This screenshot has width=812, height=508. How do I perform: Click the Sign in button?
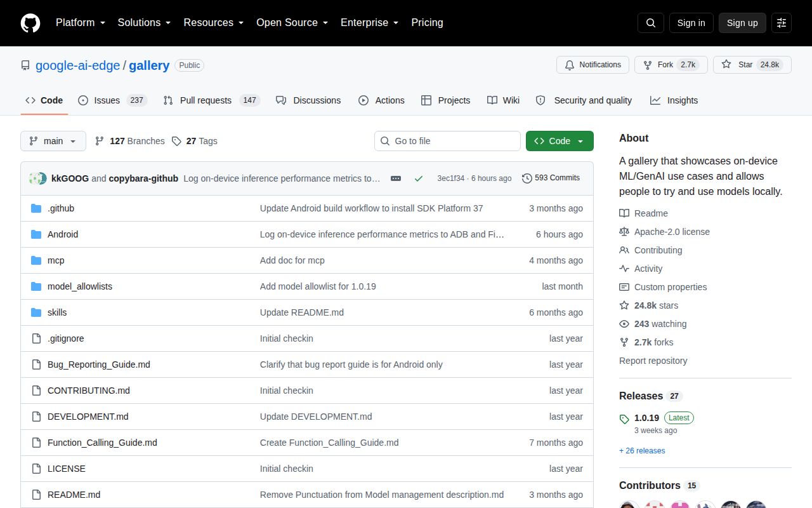click(691, 23)
